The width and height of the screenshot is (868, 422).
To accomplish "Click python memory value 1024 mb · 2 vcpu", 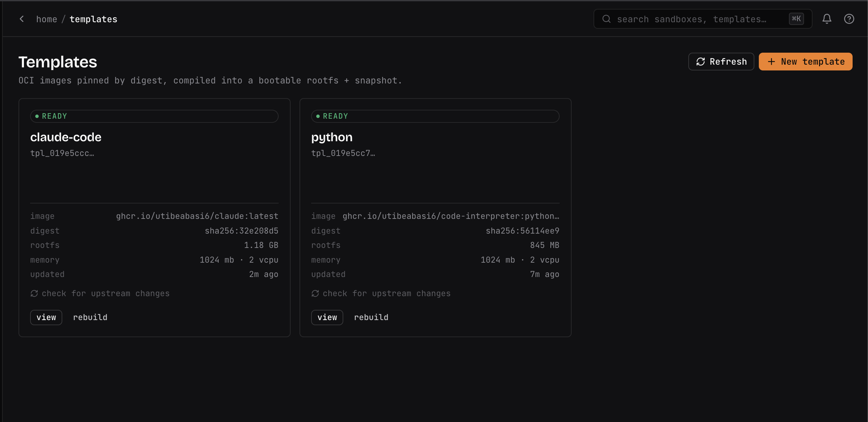I will 520,260.
